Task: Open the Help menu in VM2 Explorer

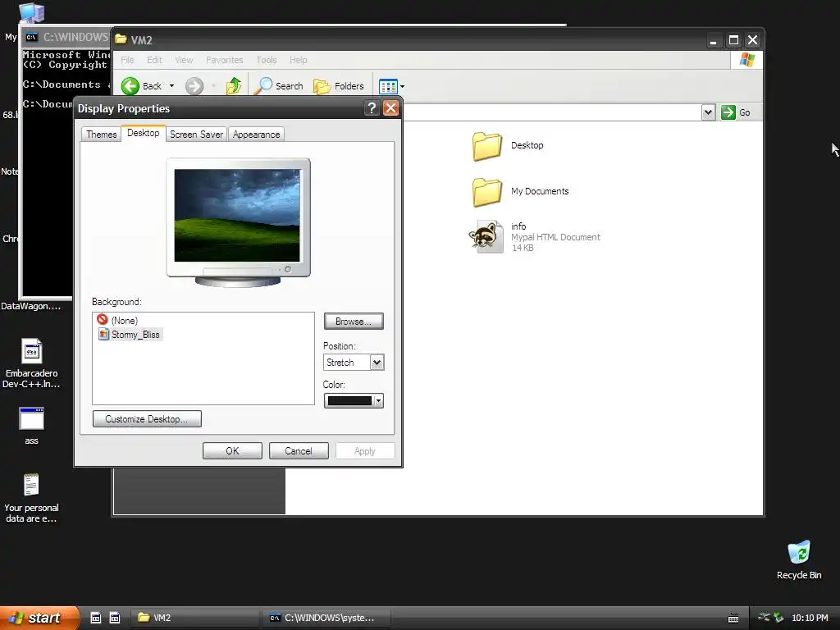Action: [299, 60]
